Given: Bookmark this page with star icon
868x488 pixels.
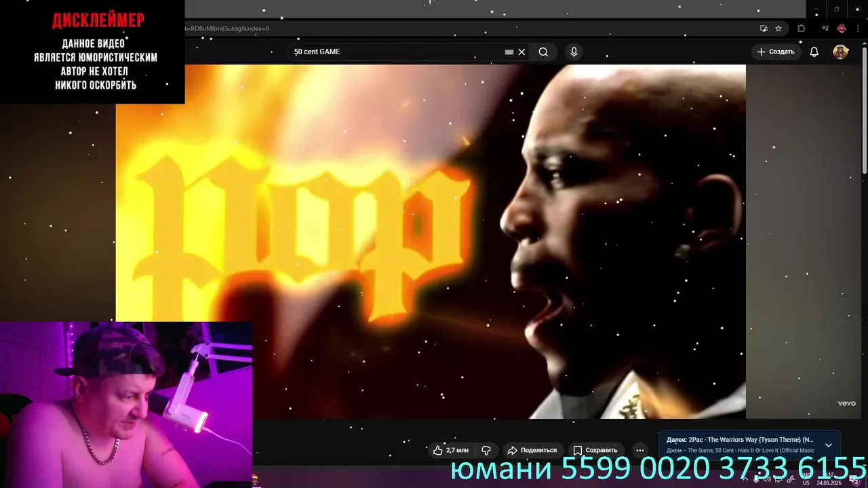Looking at the screenshot, I should point(778,28).
